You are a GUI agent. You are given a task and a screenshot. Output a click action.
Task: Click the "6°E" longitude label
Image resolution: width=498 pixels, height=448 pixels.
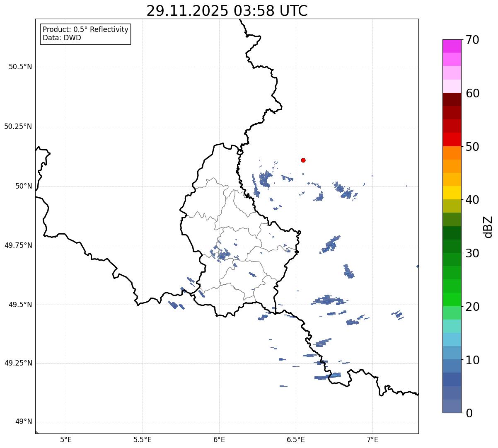tap(219, 439)
